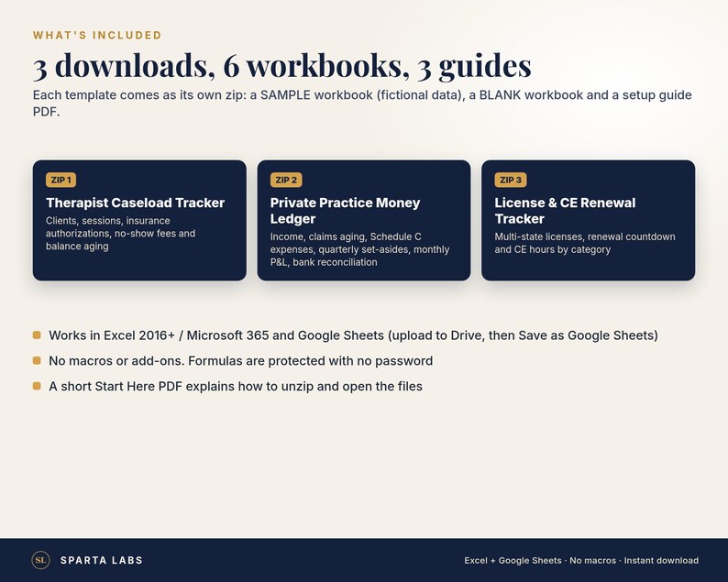
Task: Click 'Works in Excel 2016+' bullet text
Action: pos(353,335)
